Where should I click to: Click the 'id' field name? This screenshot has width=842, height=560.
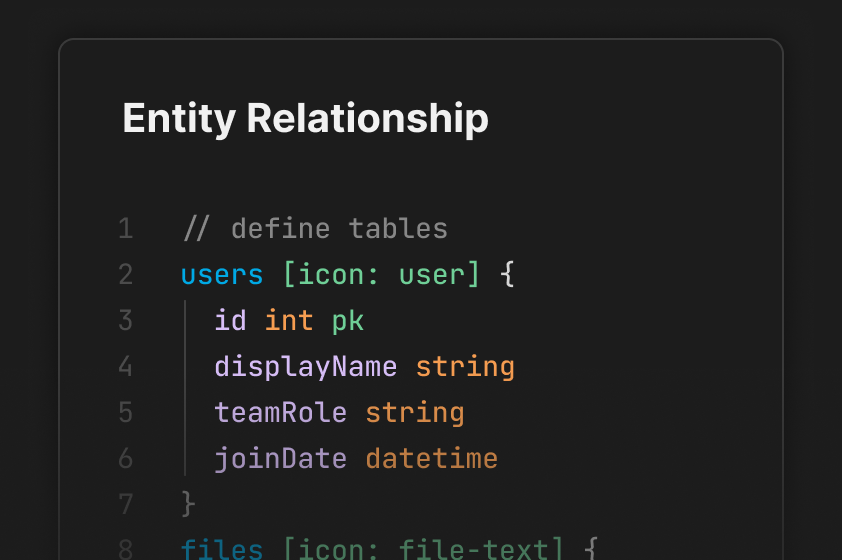point(230,321)
